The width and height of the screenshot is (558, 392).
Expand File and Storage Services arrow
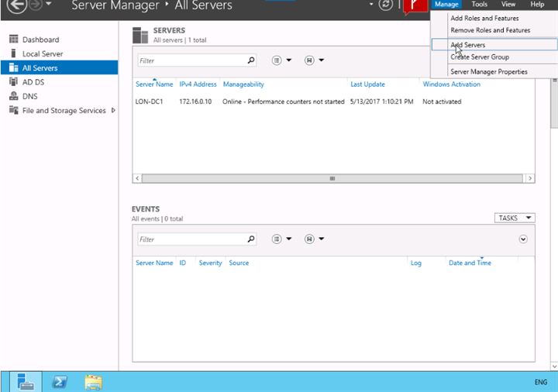coord(113,110)
